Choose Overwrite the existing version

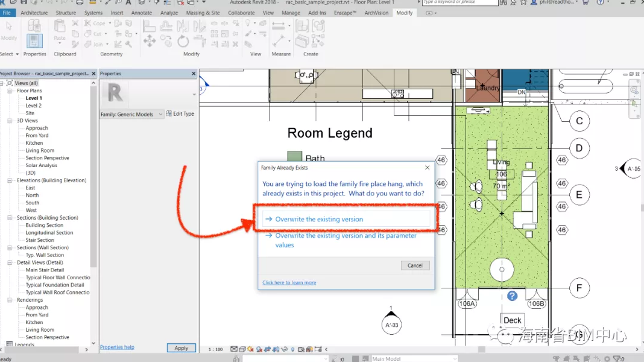[319, 220]
